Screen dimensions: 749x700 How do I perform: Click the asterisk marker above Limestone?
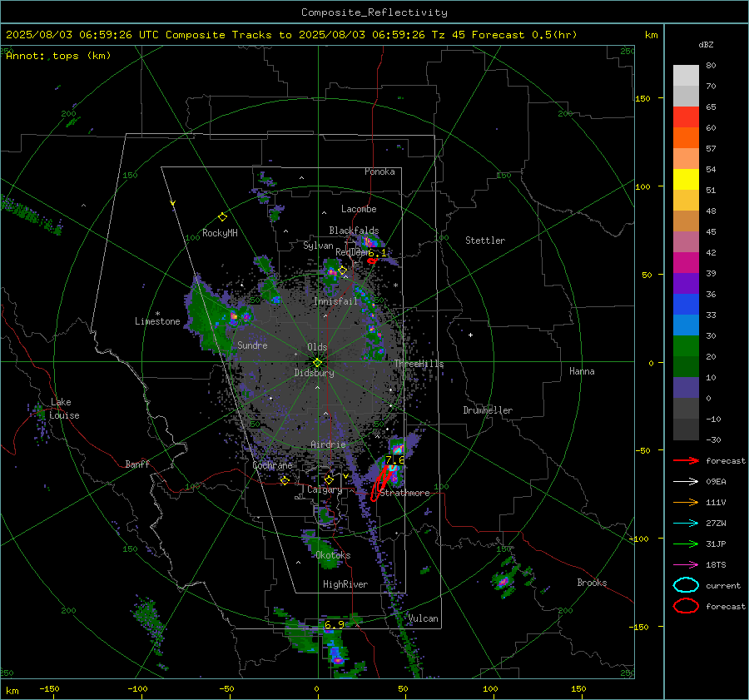pos(157,314)
